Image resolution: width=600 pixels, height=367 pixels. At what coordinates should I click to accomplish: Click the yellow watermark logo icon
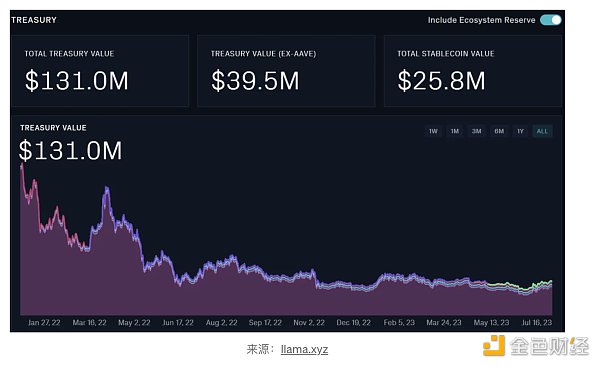pyautogui.click(x=494, y=346)
